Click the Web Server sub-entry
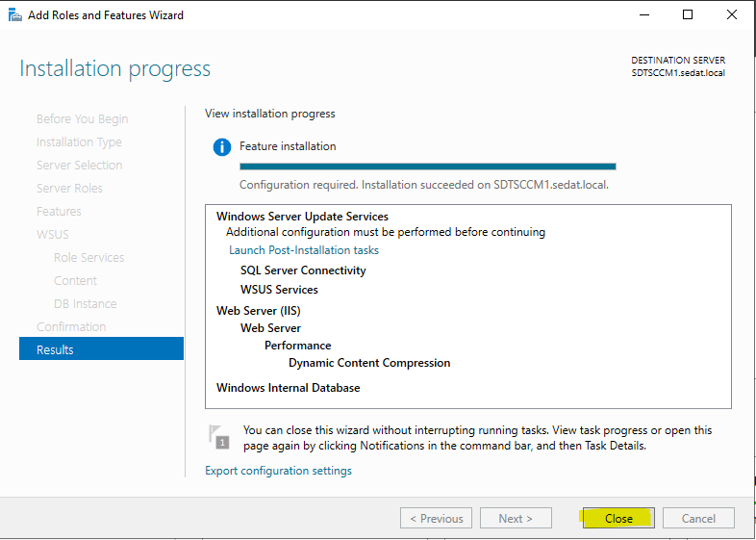The width and height of the screenshot is (756, 540). pos(270,328)
